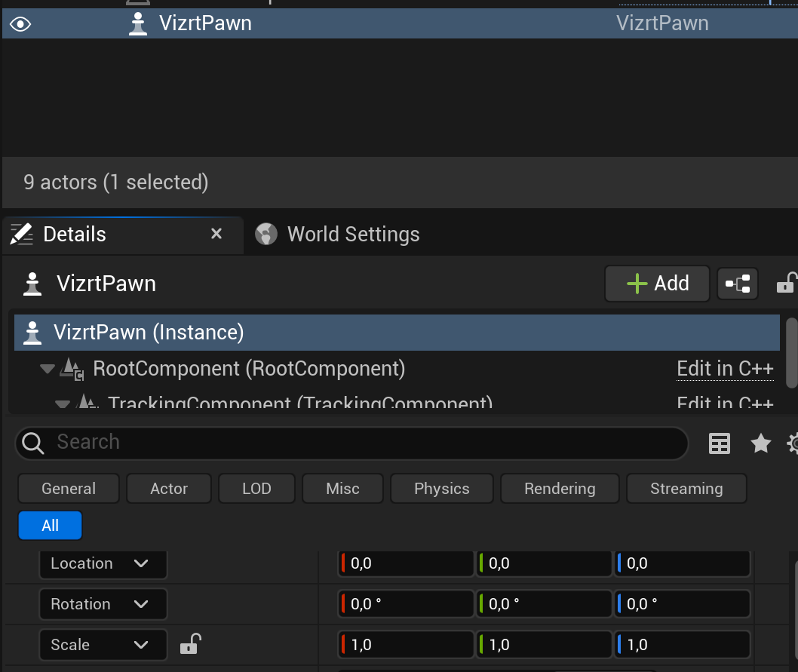
Task: Open the Rotation type dropdown
Action: (x=103, y=604)
